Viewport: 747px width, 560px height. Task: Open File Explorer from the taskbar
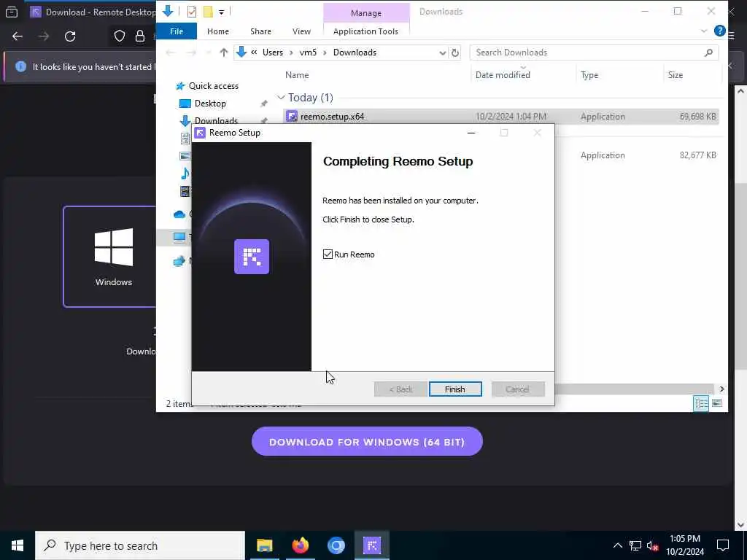(x=264, y=545)
